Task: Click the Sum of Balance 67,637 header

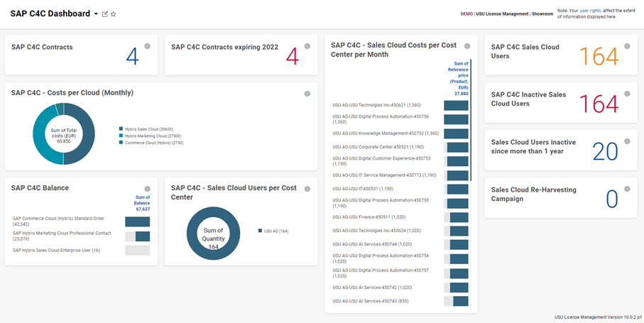Action: [x=143, y=203]
